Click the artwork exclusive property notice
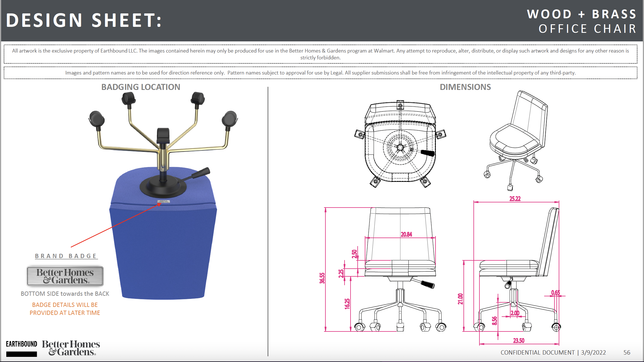 pyautogui.click(x=320, y=54)
